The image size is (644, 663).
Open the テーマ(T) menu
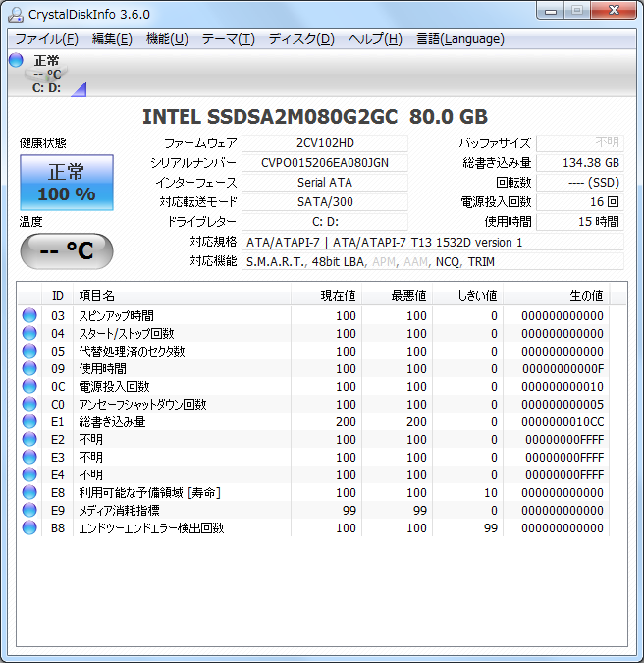coord(228,39)
